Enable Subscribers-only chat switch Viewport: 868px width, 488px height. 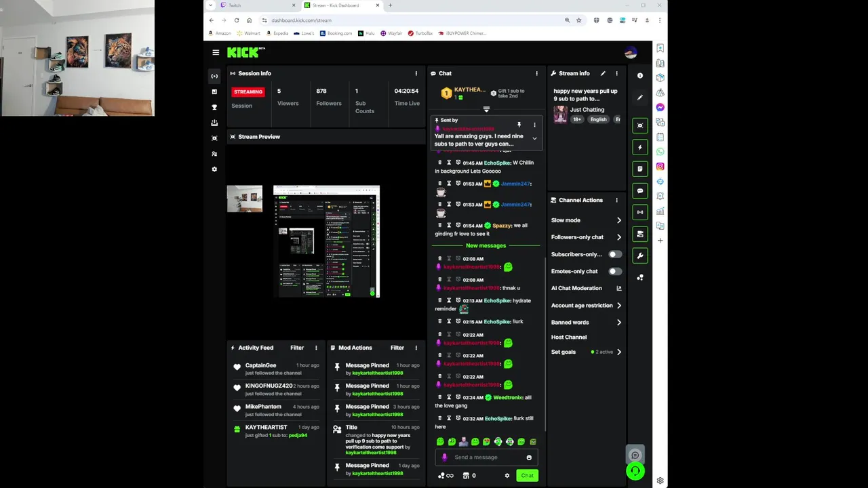(x=614, y=254)
